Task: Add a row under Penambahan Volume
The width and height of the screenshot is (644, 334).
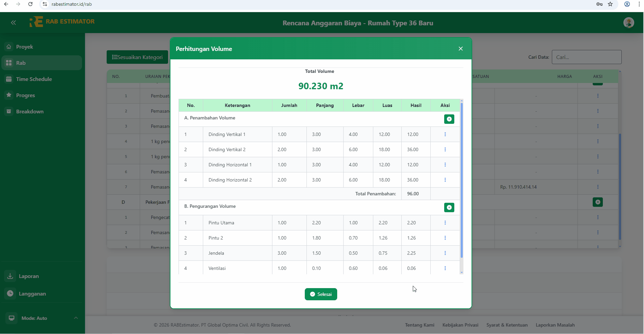Action: 449,119
